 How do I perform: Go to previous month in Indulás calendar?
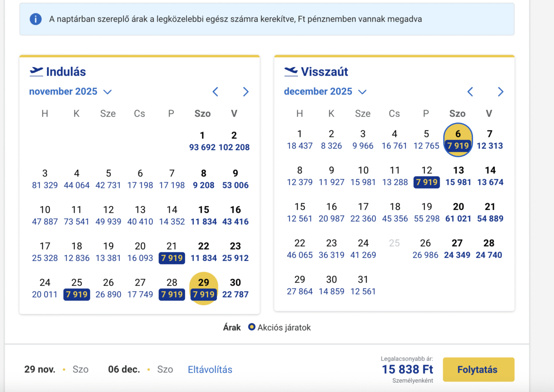tap(215, 92)
